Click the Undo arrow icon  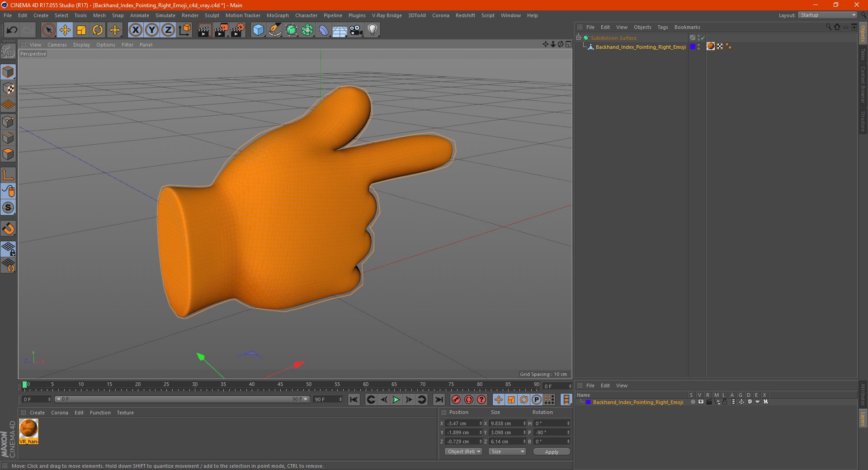pos(12,30)
